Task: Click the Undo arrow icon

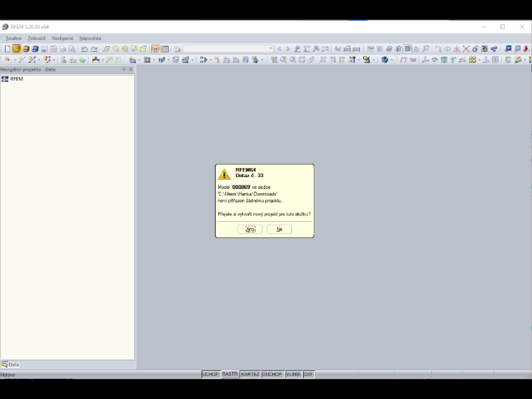Action: 84,49
